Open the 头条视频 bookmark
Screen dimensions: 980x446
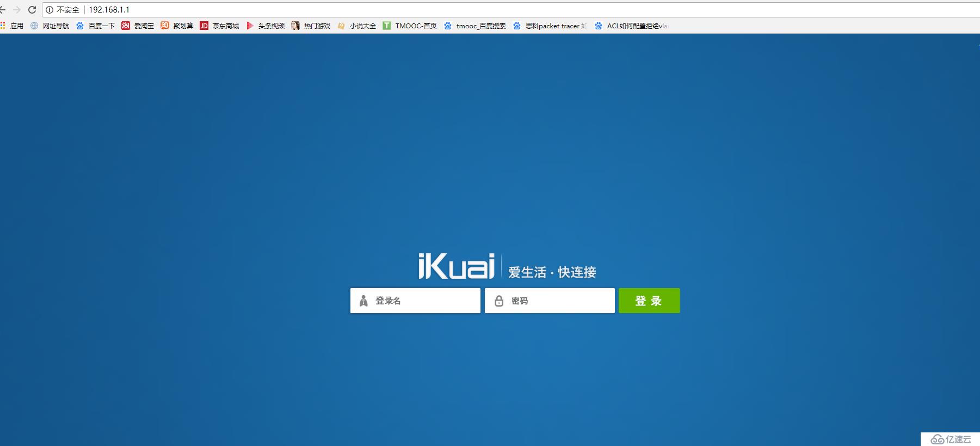tap(266, 26)
